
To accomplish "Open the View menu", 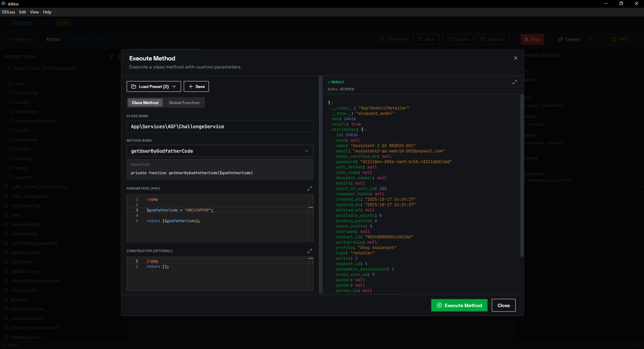I will [x=34, y=12].
